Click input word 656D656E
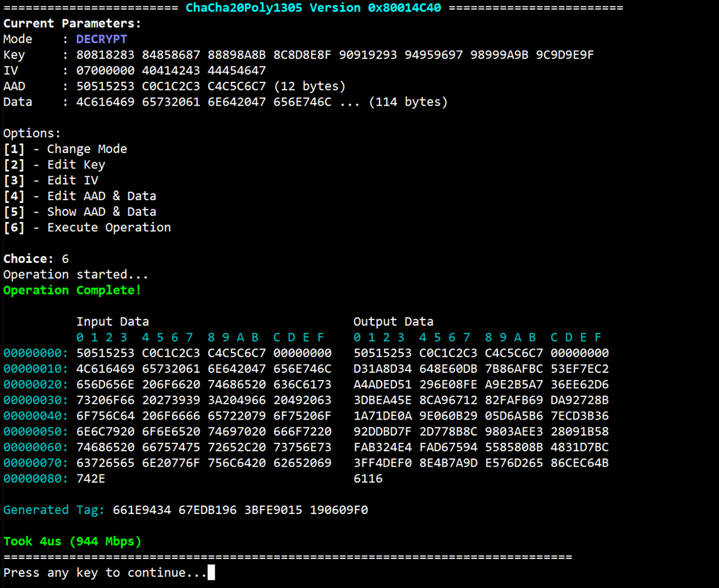Image resolution: width=719 pixels, height=588 pixels. pyautogui.click(x=105, y=384)
